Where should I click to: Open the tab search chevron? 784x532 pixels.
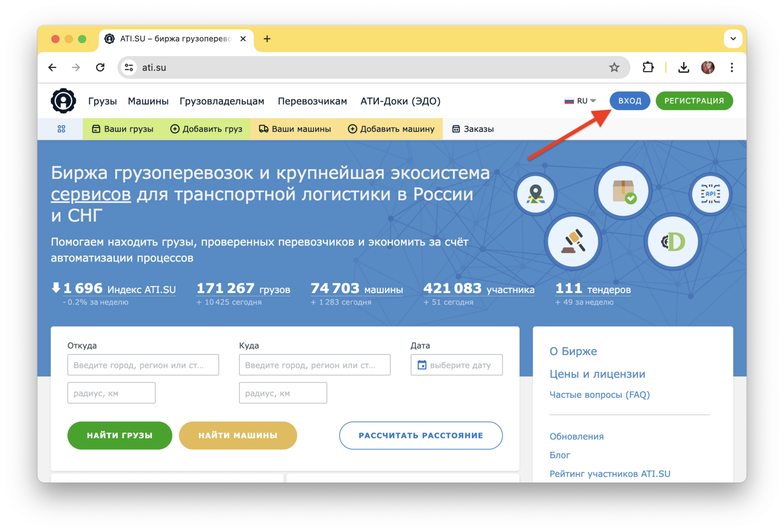pyautogui.click(x=733, y=39)
